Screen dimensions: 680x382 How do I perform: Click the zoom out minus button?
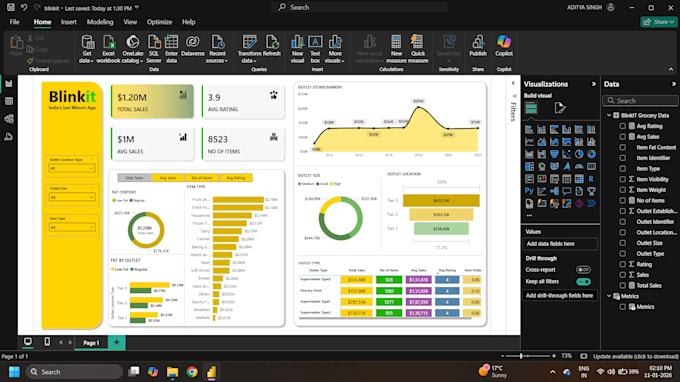(502, 356)
